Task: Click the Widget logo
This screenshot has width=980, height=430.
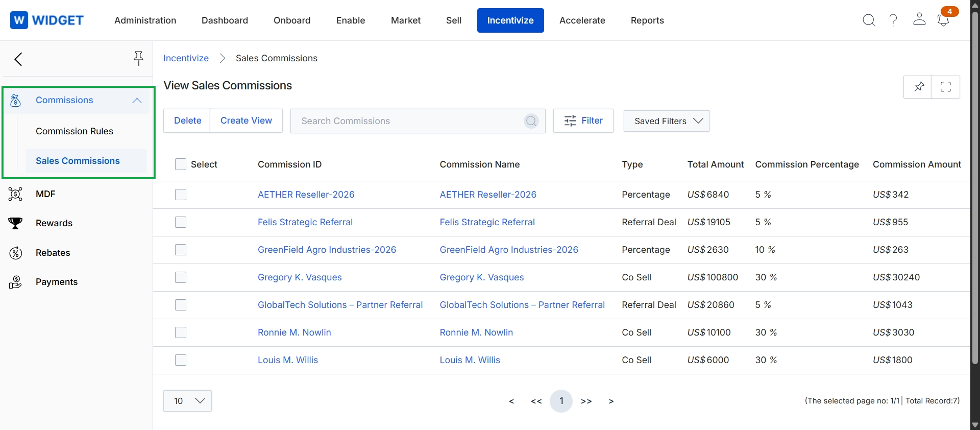Action: pos(47,20)
